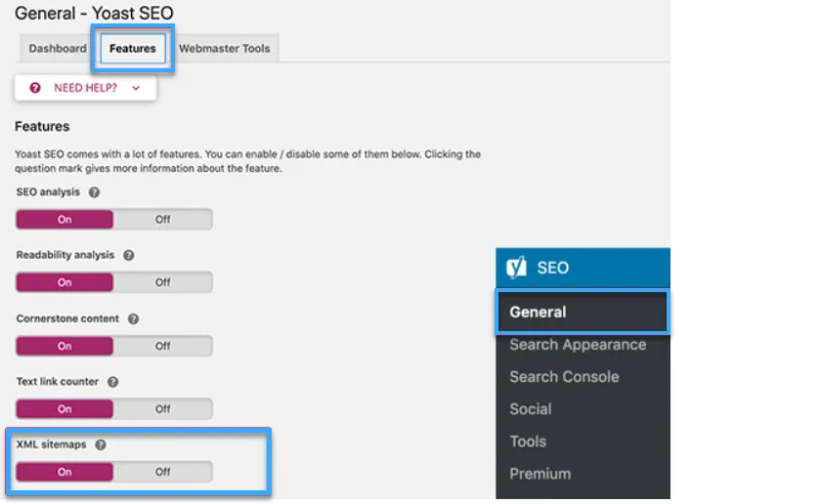Click the Readability analysis label
Viewport: 821px width, 504px height.
[65, 255]
